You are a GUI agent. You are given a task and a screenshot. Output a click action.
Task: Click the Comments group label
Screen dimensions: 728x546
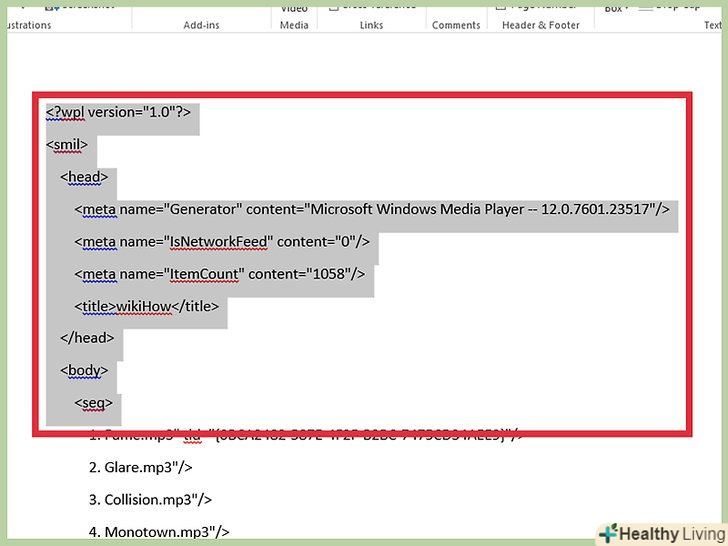coord(456,25)
